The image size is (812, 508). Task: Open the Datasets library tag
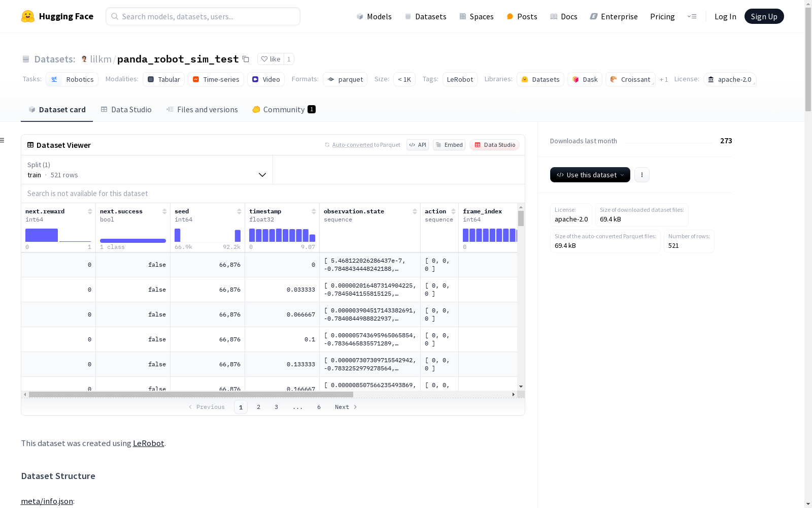pyautogui.click(x=540, y=79)
